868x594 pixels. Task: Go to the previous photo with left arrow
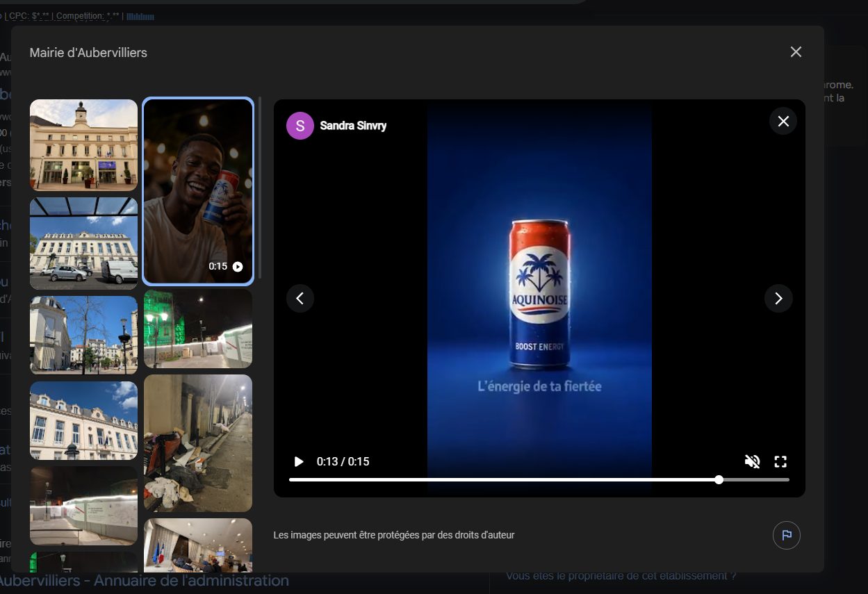(300, 299)
